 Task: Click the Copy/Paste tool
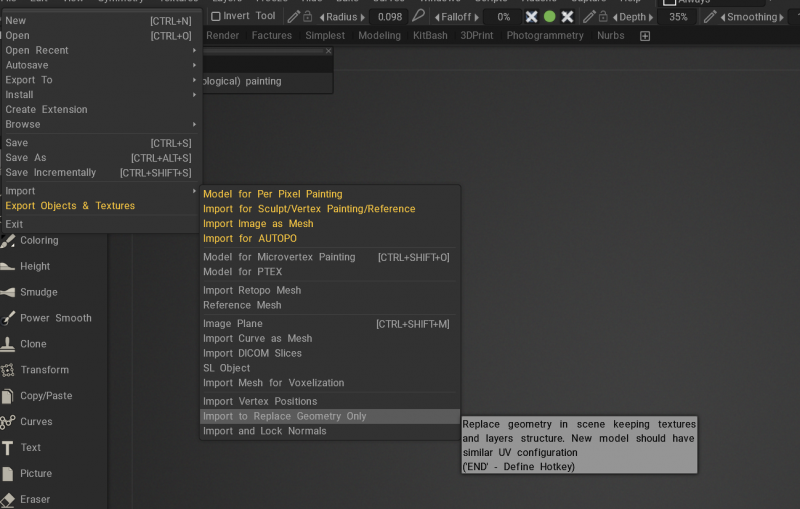pos(46,396)
